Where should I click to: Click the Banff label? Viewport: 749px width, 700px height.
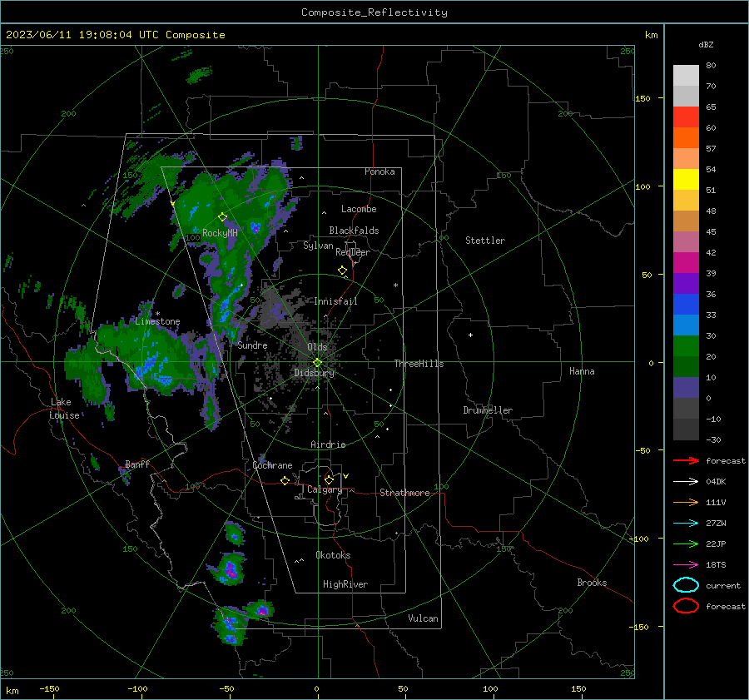(x=137, y=464)
